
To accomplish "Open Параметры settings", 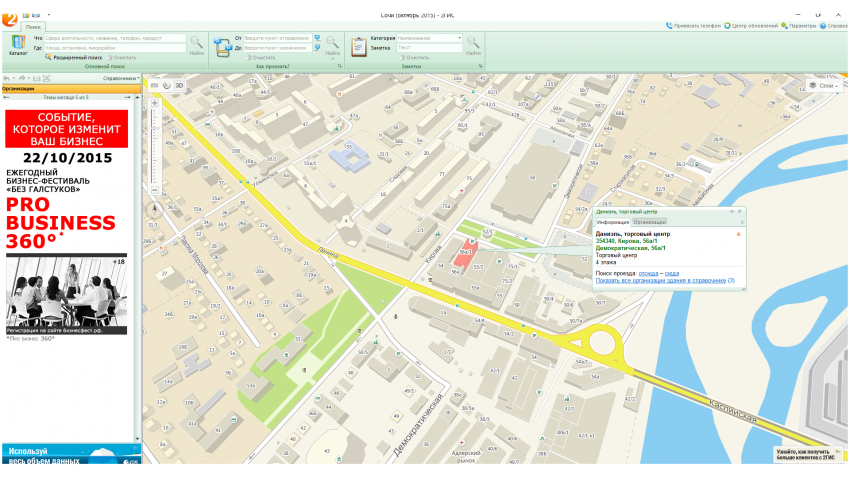I will (800, 26).
